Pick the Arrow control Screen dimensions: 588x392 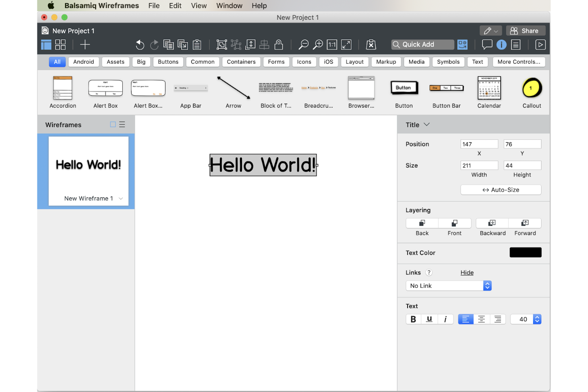(x=234, y=93)
